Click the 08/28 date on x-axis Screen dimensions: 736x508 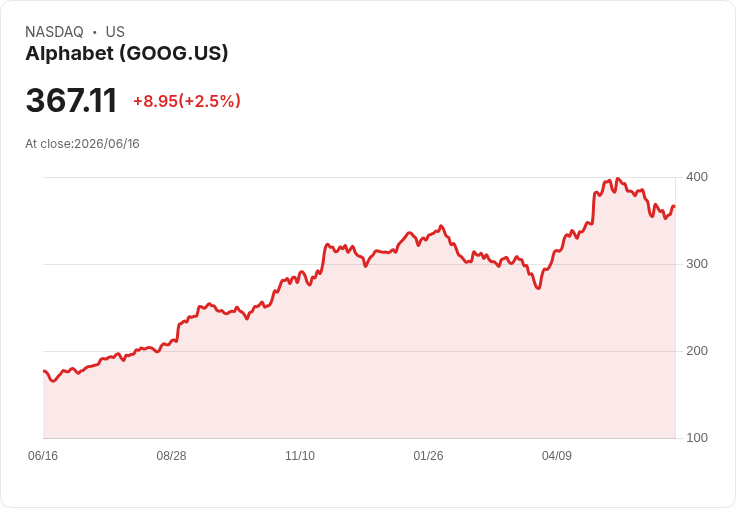pyautogui.click(x=171, y=455)
